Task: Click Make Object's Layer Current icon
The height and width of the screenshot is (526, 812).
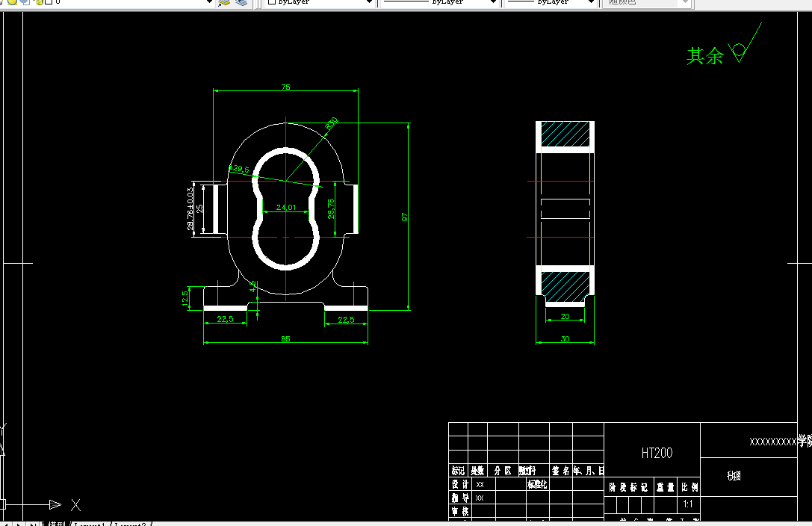Action: point(223,2)
